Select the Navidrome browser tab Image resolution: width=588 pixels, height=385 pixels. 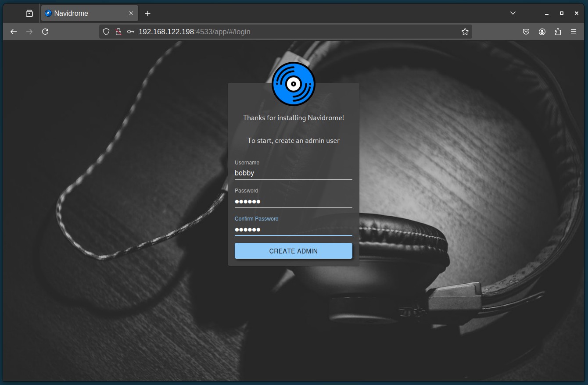(90, 13)
